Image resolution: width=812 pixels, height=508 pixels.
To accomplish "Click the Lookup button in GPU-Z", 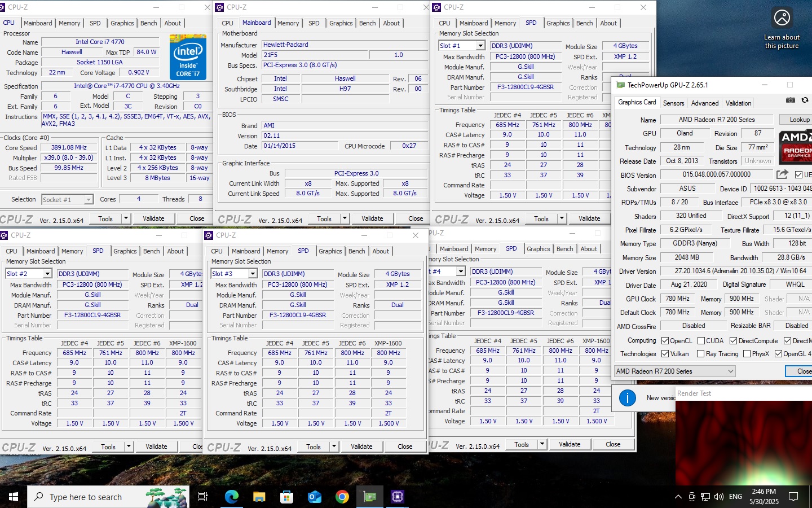I will click(x=796, y=120).
